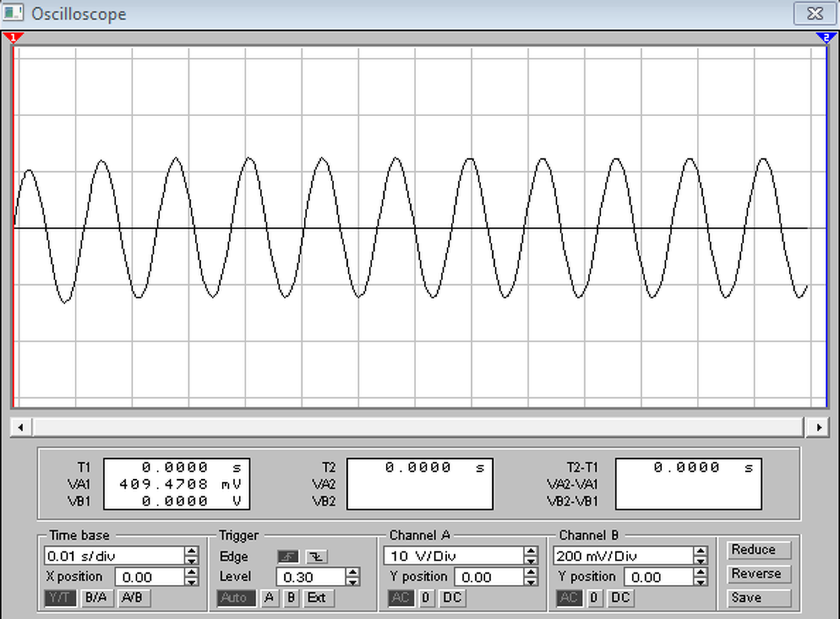Screen dimensions: 840x619
Task: Enable Auto trigger mode
Action: 236,597
